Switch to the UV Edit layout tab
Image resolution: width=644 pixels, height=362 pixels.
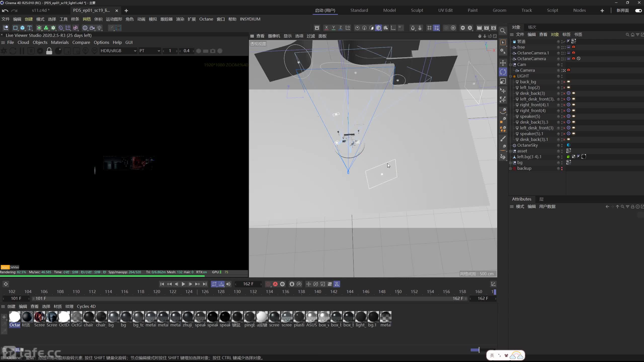pos(445,10)
